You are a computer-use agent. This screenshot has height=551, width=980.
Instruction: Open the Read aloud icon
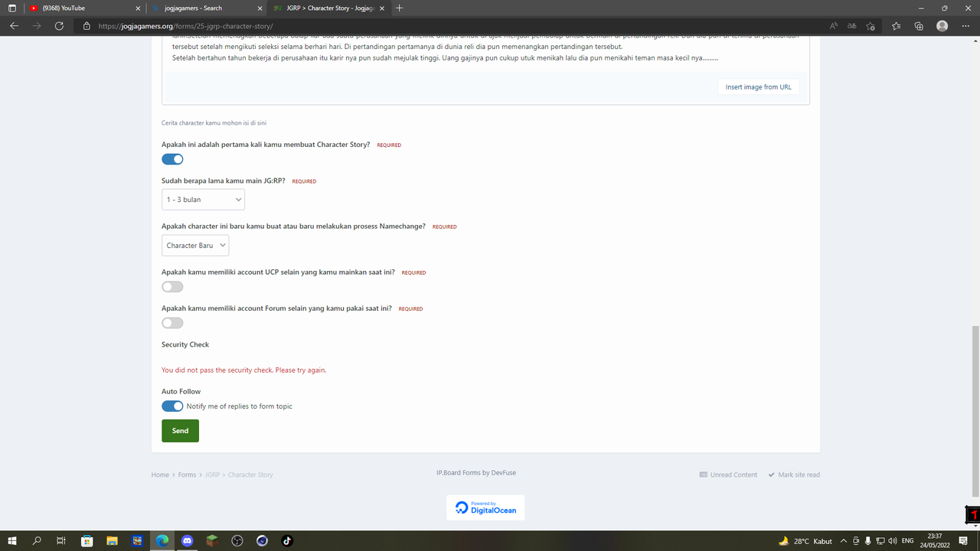tap(834, 25)
